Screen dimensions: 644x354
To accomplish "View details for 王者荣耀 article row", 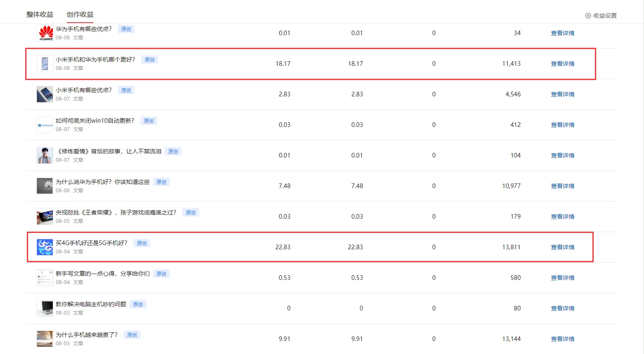I will click(x=563, y=217).
